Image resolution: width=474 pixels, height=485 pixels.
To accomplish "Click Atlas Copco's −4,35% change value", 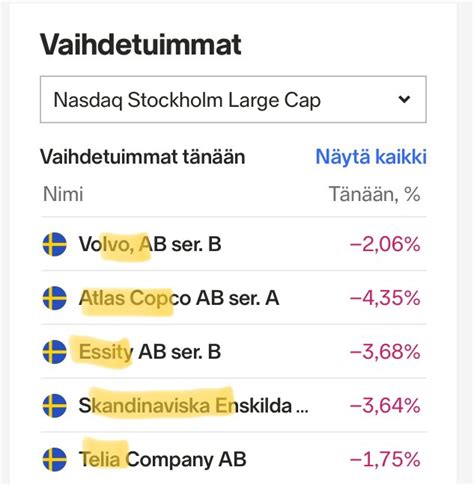I will [385, 298].
